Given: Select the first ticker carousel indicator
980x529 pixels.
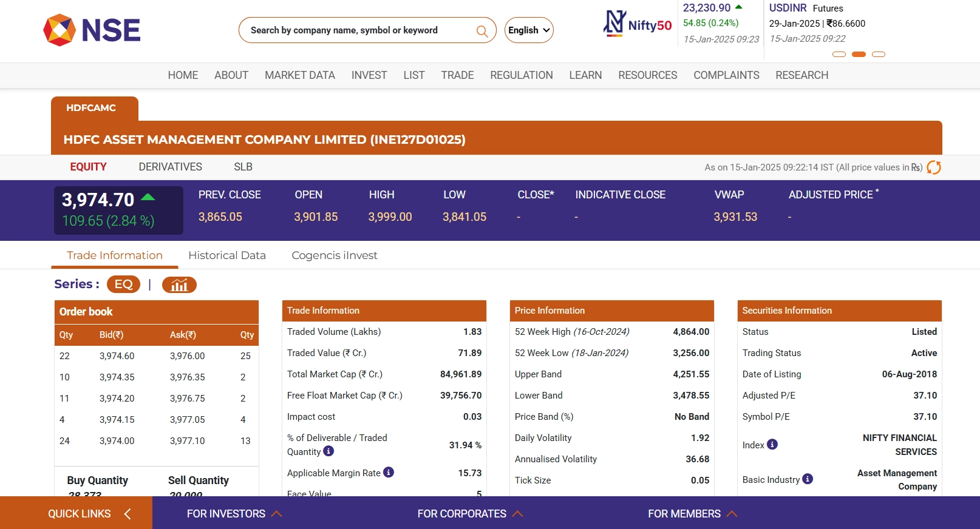Looking at the screenshot, I should pos(839,55).
